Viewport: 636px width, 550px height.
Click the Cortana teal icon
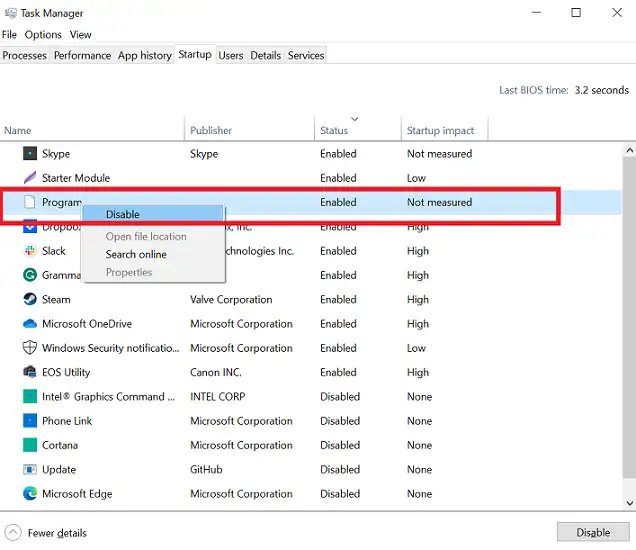coord(30,445)
